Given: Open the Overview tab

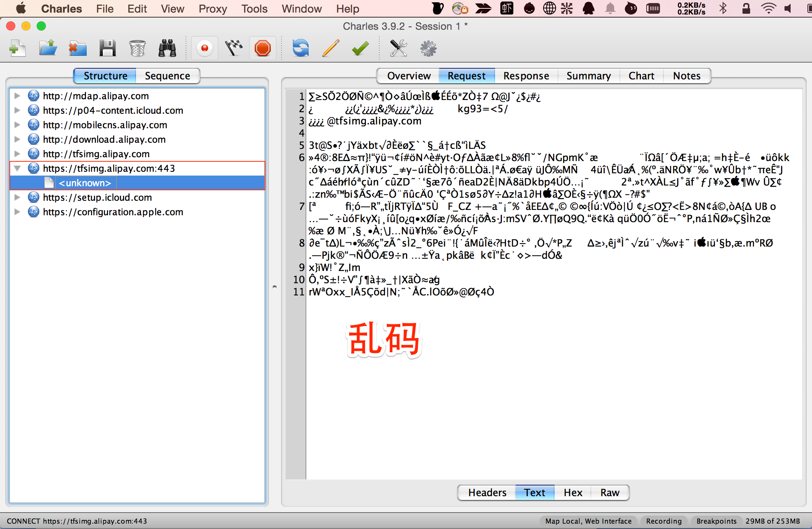Looking at the screenshot, I should (x=409, y=76).
